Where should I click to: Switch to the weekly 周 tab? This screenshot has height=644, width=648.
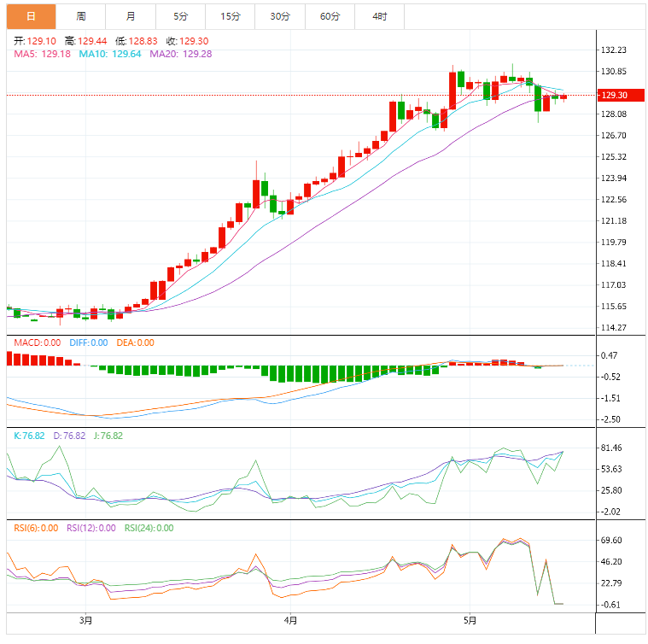(x=81, y=16)
